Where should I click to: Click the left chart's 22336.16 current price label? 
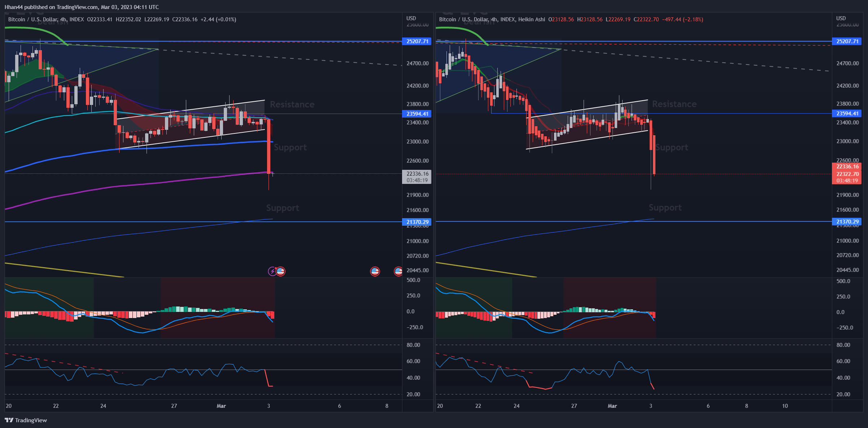pyautogui.click(x=417, y=173)
